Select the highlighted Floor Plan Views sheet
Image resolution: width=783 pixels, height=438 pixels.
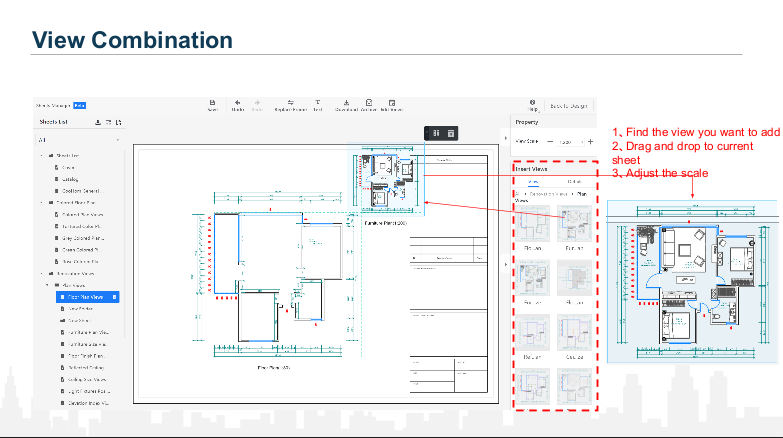pyautogui.click(x=87, y=297)
